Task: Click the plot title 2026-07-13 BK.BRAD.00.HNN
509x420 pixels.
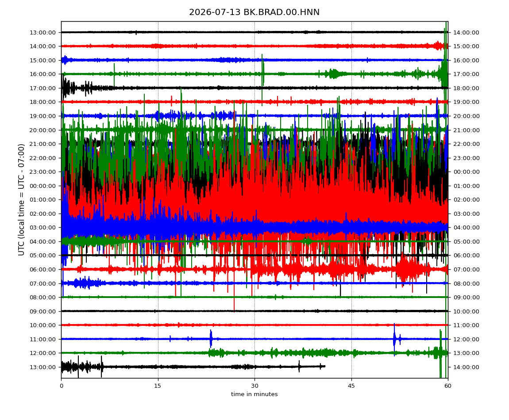Action: [254, 12]
